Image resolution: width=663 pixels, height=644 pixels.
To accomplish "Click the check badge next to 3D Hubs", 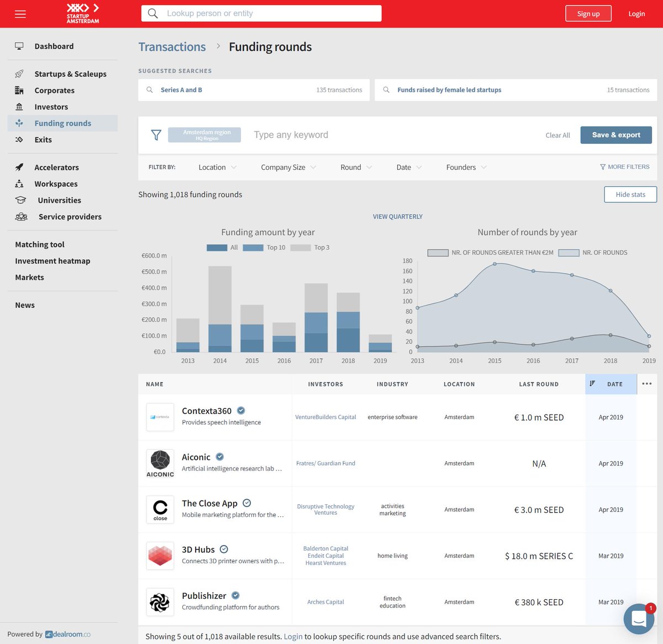I will tap(224, 549).
